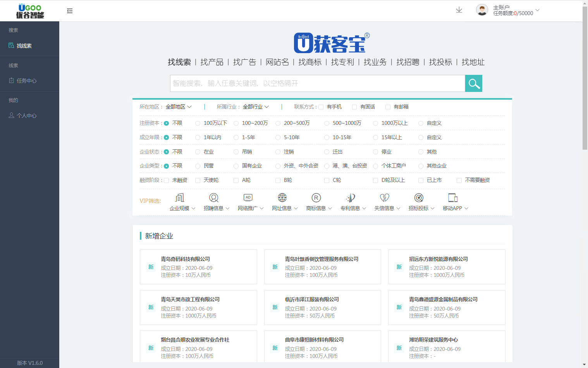Check the 有邮箱 contact checkbox
The height and width of the screenshot is (368, 588).
[388, 107]
